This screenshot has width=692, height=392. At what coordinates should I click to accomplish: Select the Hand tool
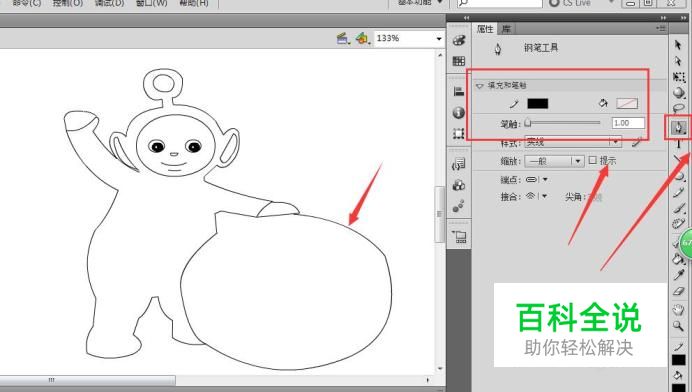click(x=678, y=309)
